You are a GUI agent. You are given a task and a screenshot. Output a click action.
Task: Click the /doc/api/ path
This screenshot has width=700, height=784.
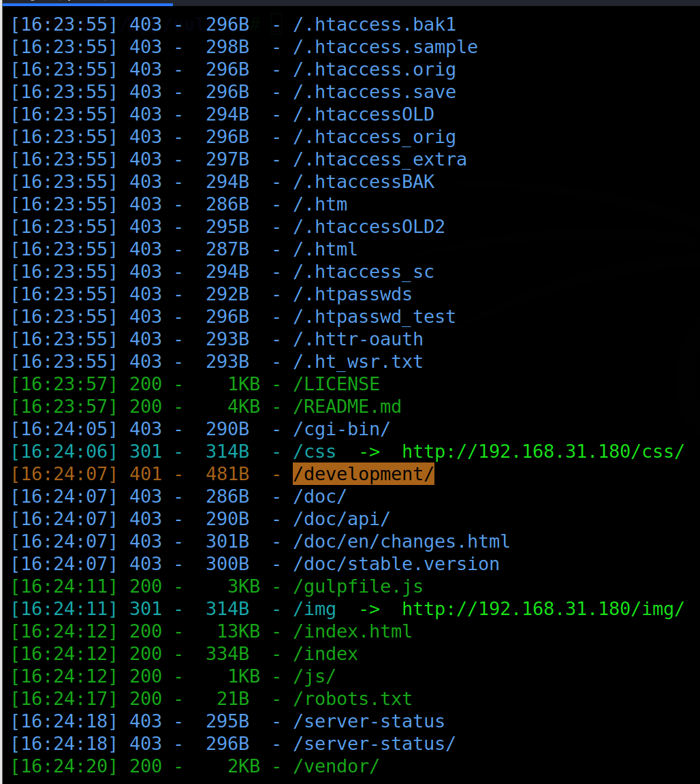tap(342, 520)
